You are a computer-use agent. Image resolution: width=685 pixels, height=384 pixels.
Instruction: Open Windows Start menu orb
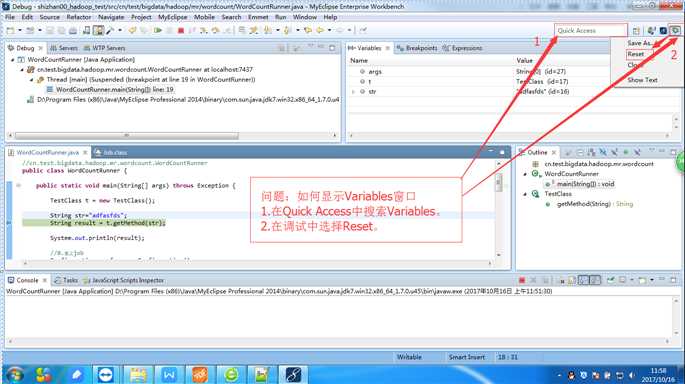(15, 374)
